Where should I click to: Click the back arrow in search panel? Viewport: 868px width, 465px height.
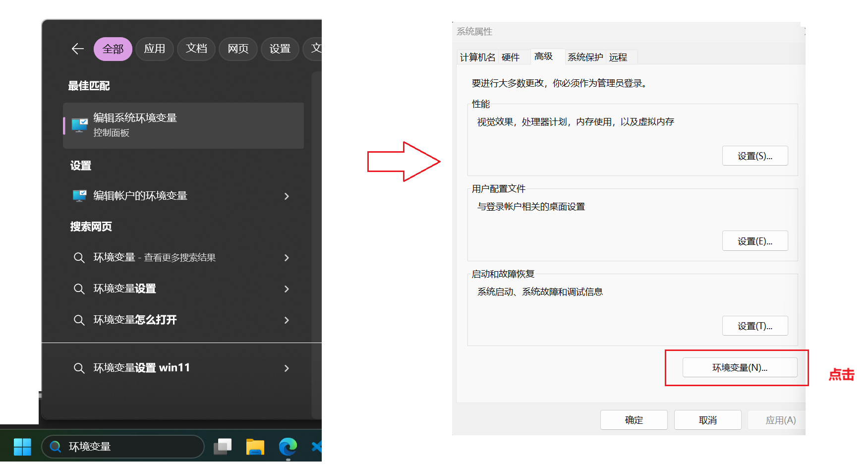(x=78, y=49)
